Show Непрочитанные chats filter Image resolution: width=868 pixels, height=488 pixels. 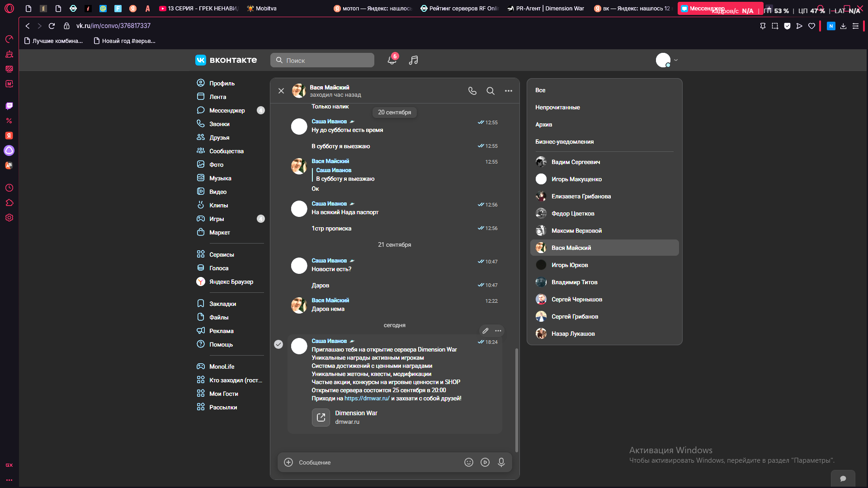(557, 107)
